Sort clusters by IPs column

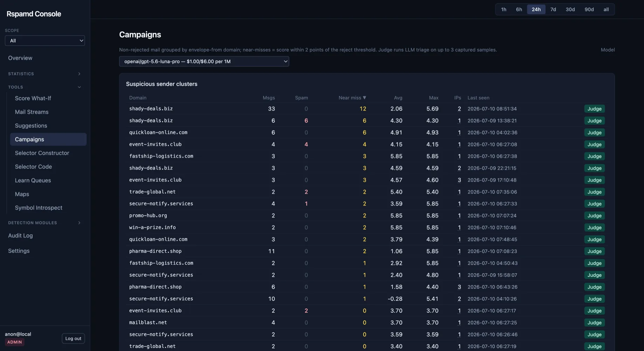point(457,98)
